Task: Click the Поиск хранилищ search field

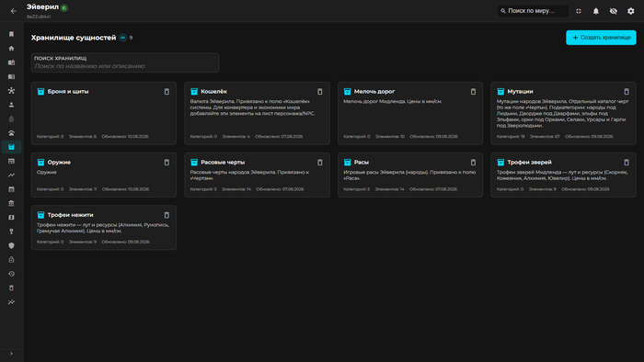Action: click(125, 62)
